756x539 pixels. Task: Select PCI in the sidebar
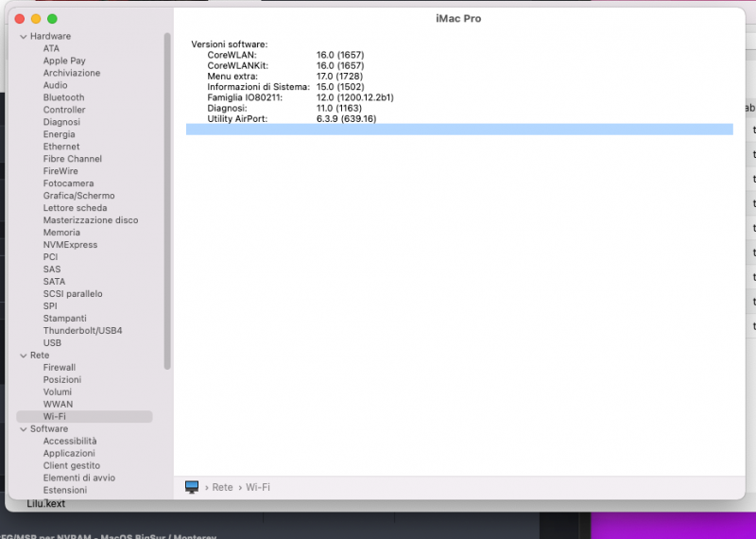point(51,256)
